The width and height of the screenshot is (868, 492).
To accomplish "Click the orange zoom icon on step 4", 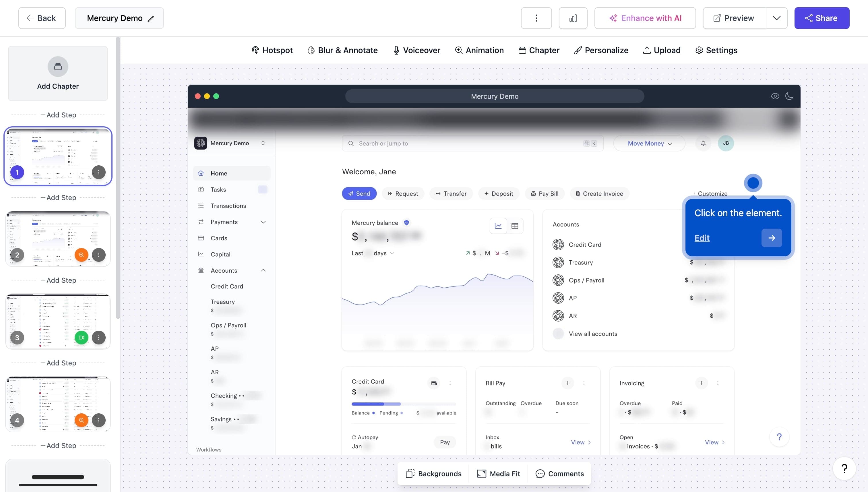I will (x=82, y=420).
